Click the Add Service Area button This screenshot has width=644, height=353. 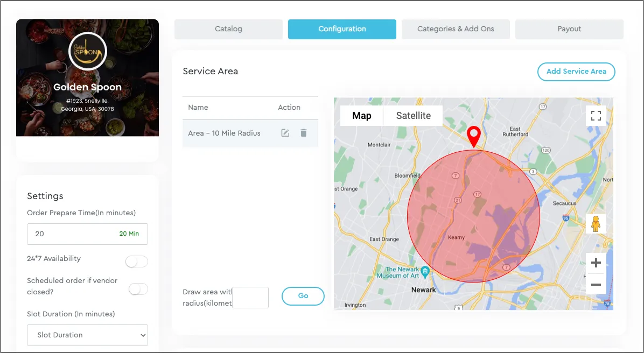[576, 72]
